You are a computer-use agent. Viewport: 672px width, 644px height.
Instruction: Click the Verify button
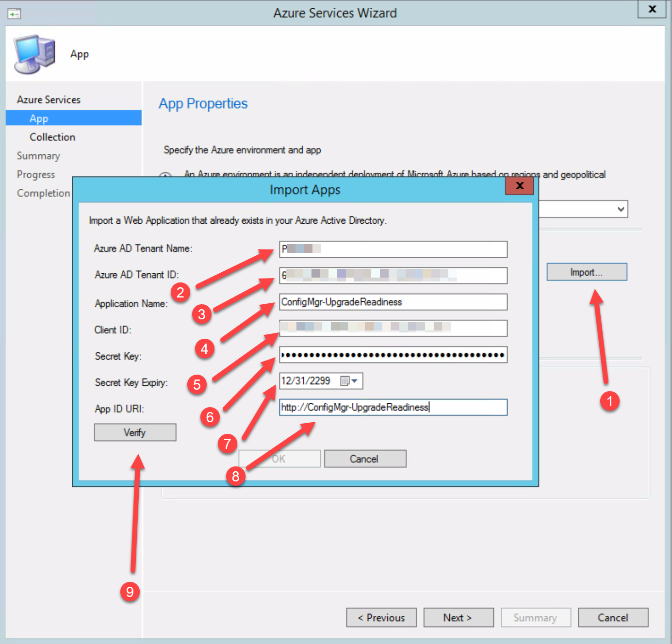tap(135, 432)
